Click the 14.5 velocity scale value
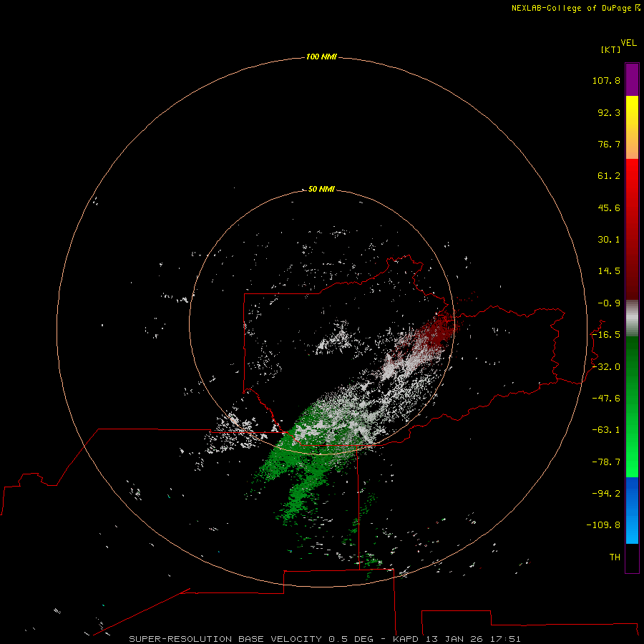This screenshot has height=644, width=644. tap(609, 271)
